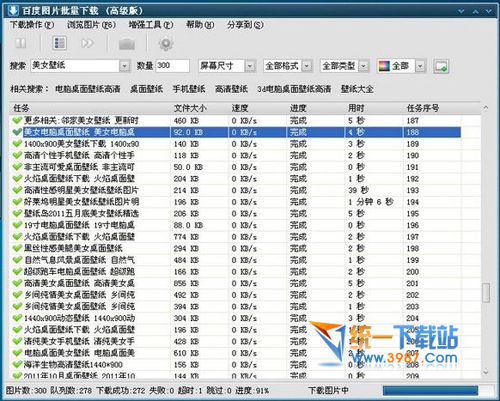
Task: Select row 清纯美女手机壁纸
Action: [x=236, y=341]
